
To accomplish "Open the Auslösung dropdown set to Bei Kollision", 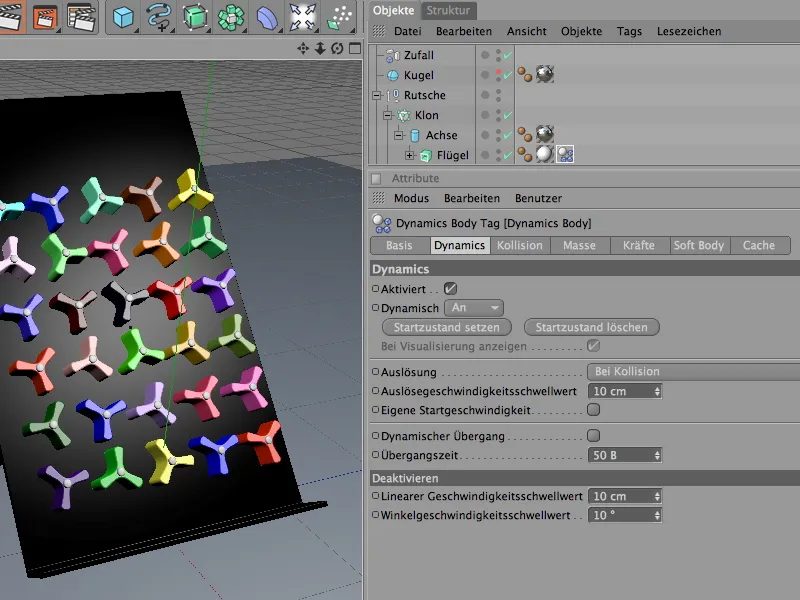I will [x=690, y=371].
